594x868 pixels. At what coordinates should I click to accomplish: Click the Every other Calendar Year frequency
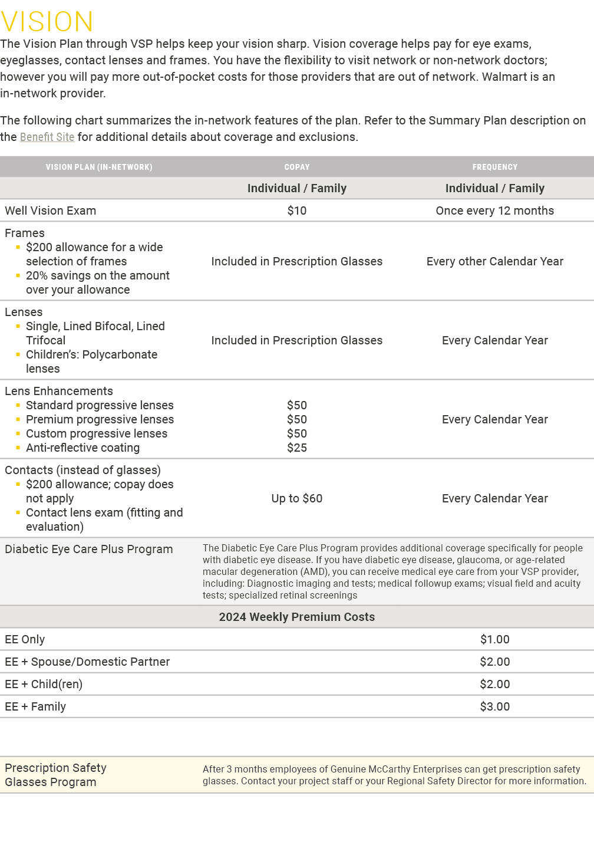point(495,261)
